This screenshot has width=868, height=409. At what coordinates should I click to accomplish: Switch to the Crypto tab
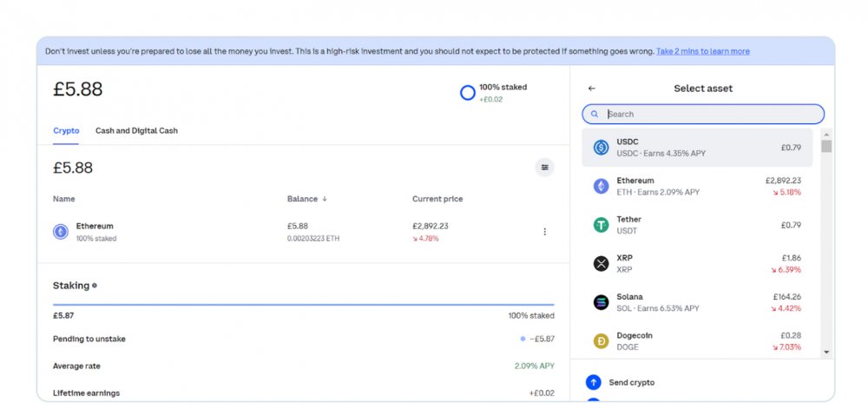66,131
